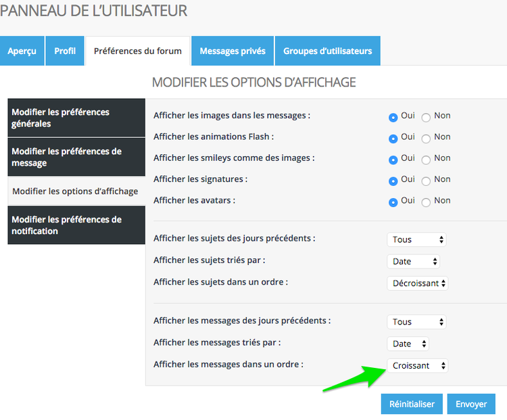
Task: Set Non for Afficher les signatures
Action: [426, 181]
